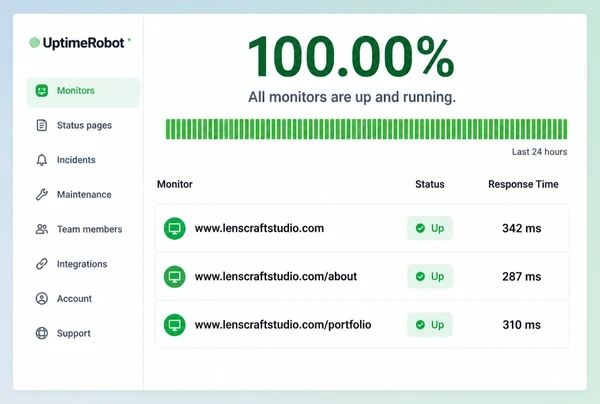
Task: Click the Monitors robot icon in sidebar
Action: click(42, 91)
